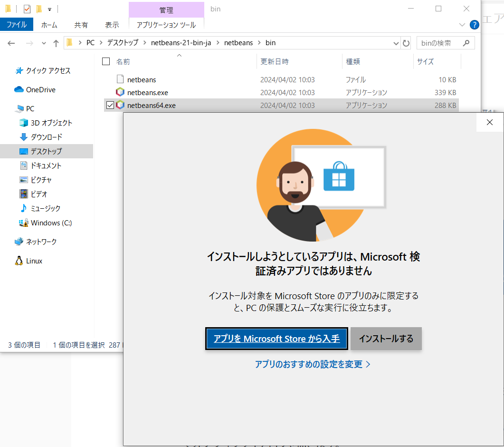Screen dimensions: 504x447
Task: Go up one folder level arrow
Action: pyautogui.click(x=56, y=43)
